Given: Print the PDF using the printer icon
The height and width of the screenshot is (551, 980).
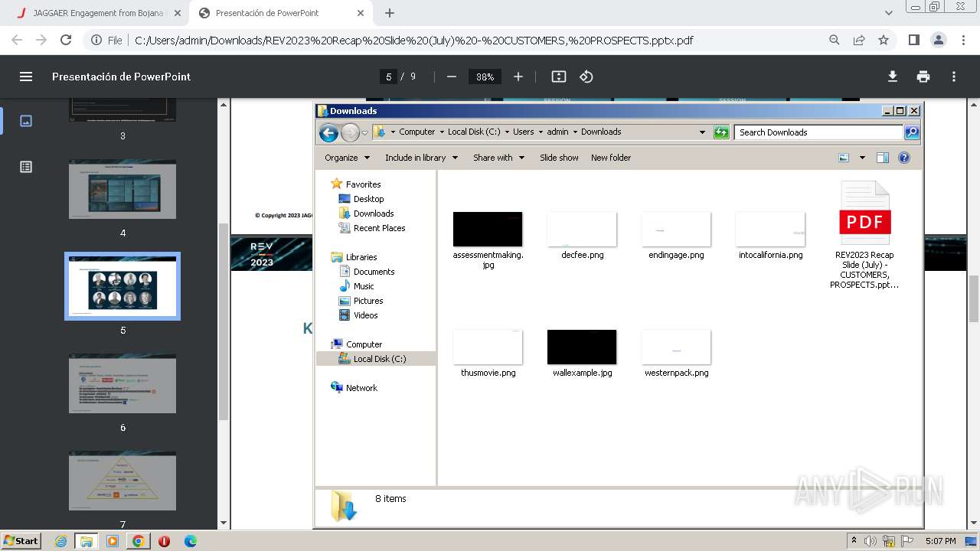Looking at the screenshot, I should (x=923, y=77).
